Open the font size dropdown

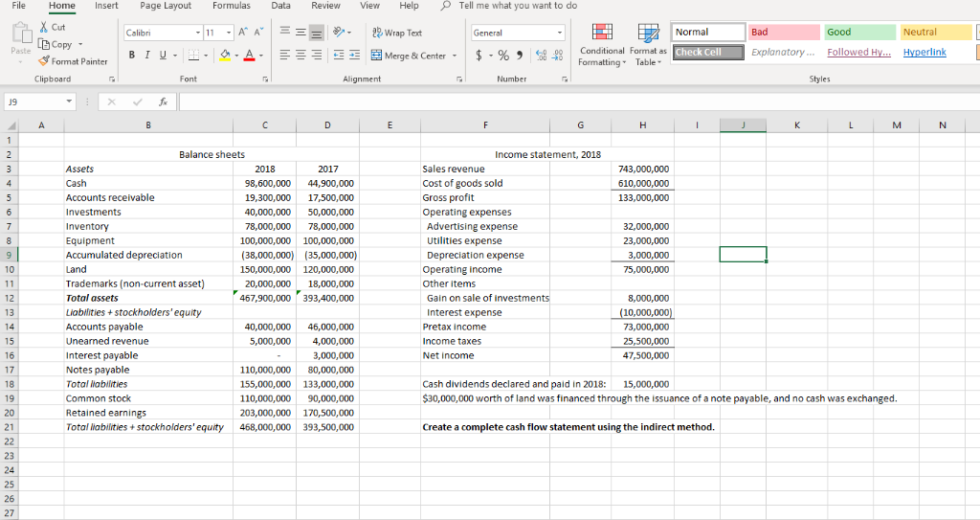[230, 33]
